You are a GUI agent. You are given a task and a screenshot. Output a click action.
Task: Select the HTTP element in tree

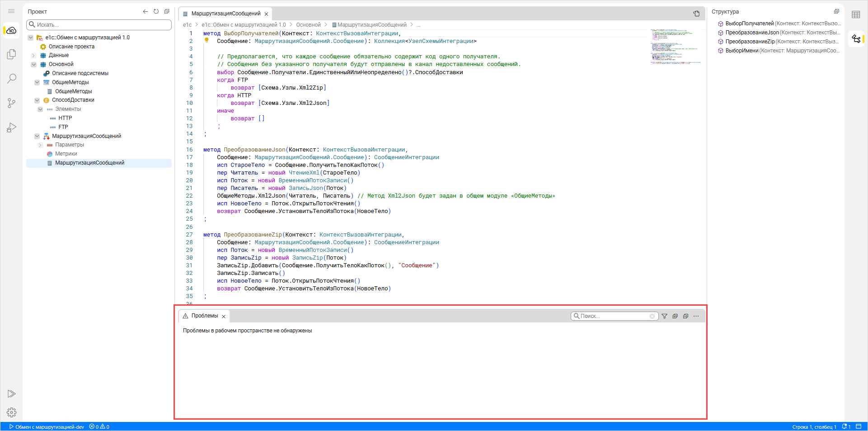point(65,118)
